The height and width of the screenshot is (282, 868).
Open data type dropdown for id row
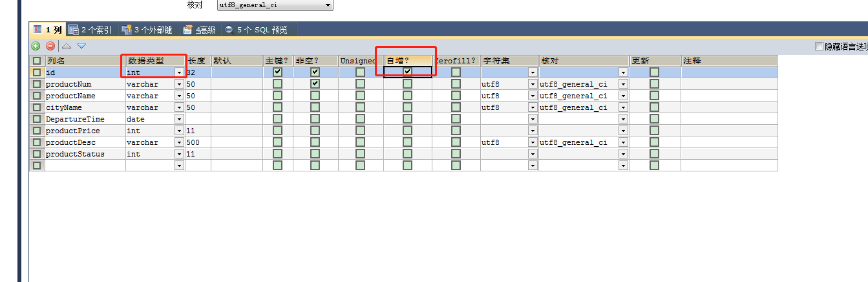pyautogui.click(x=179, y=72)
